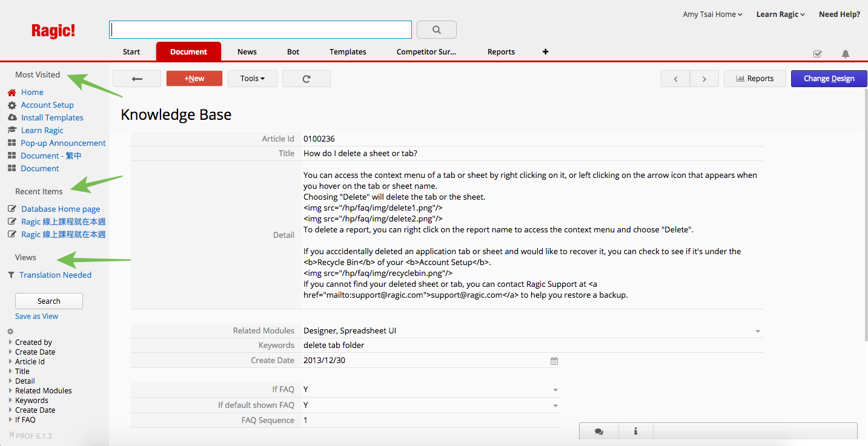Focus the top search input field
Image resolution: width=868 pixels, height=446 pixels.
pos(260,30)
